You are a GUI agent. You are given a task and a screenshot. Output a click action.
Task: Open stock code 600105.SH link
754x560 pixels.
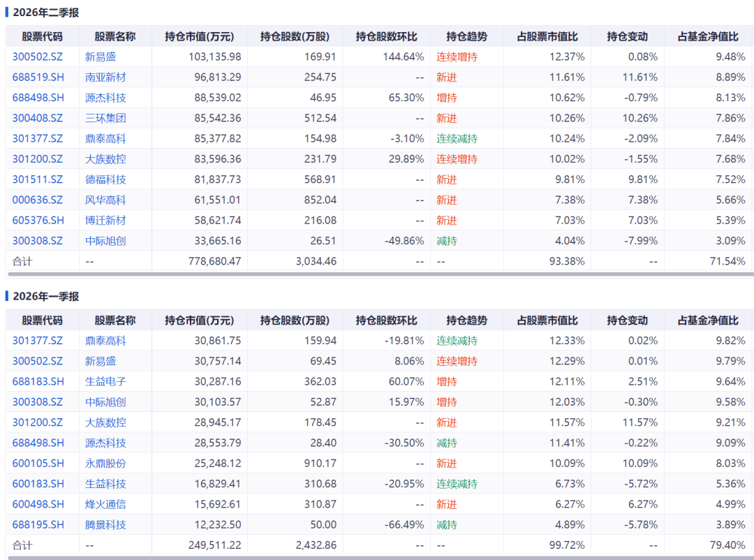pyautogui.click(x=38, y=464)
